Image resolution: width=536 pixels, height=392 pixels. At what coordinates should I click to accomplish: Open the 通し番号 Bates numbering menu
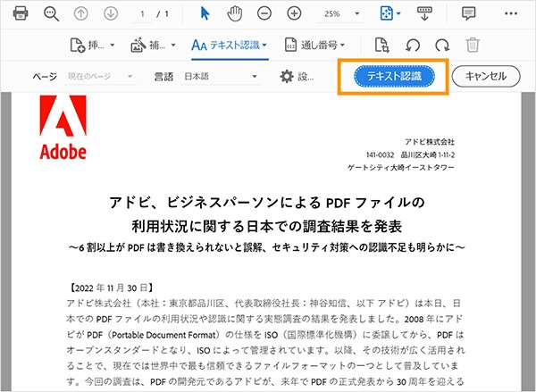315,45
